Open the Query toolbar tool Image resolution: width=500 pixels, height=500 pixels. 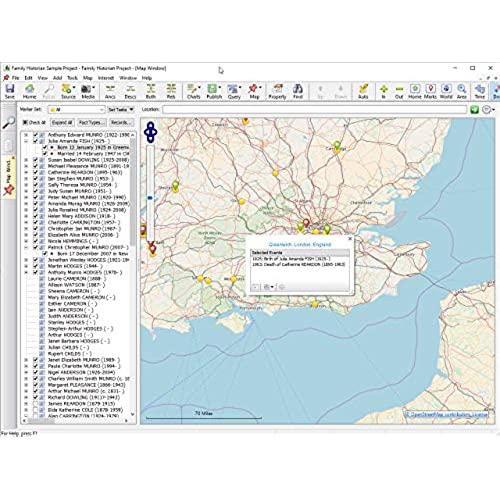click(234, 91)
